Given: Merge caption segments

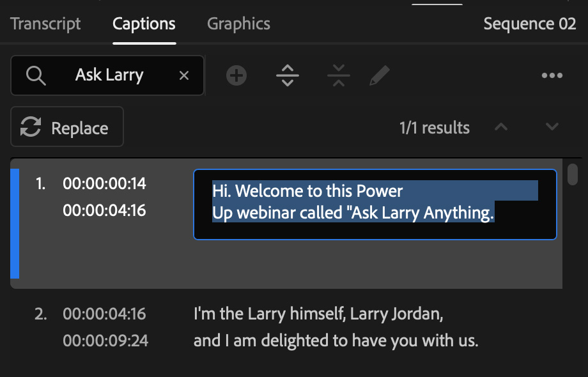Looking at the screenshot, I should tap(338, 76).
